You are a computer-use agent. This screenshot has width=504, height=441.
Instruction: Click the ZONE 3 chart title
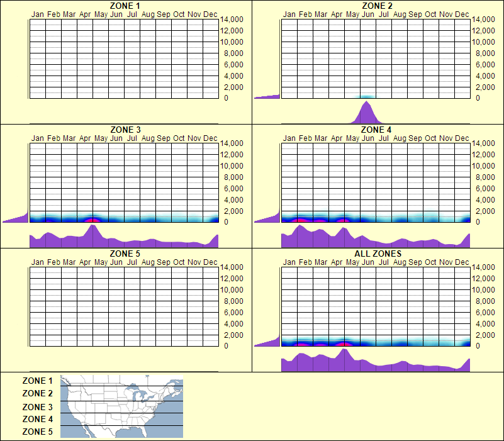pos(125,130)
